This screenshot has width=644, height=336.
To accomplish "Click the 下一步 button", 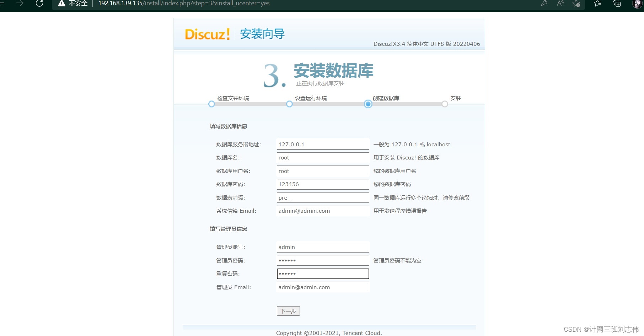I will tap(288, 311).
